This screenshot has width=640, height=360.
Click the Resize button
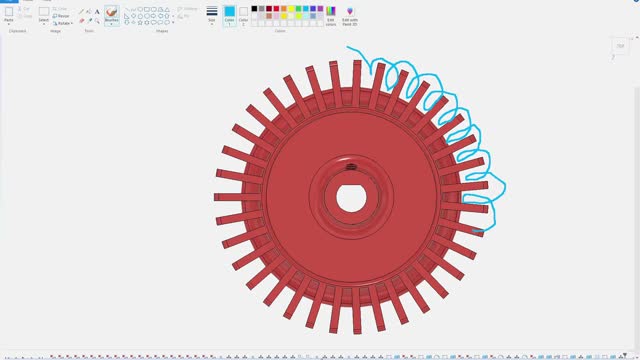point(61,16)
